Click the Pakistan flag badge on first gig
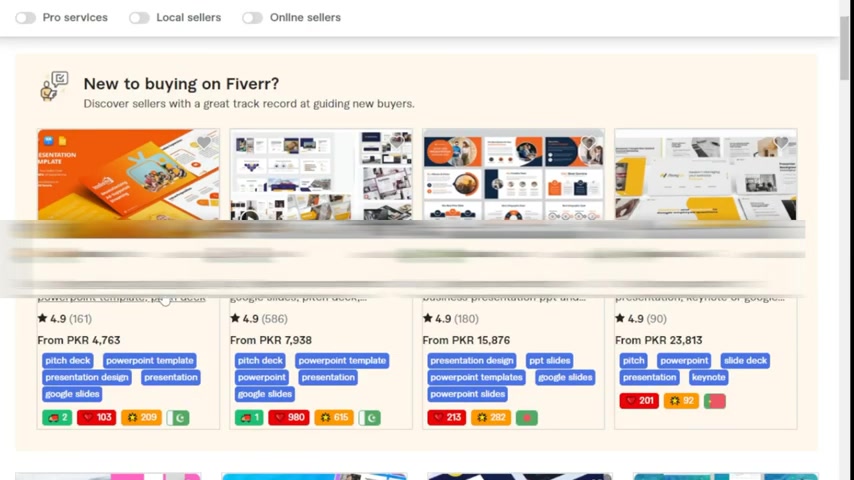 pyautogui.click(x=178, y=418)
